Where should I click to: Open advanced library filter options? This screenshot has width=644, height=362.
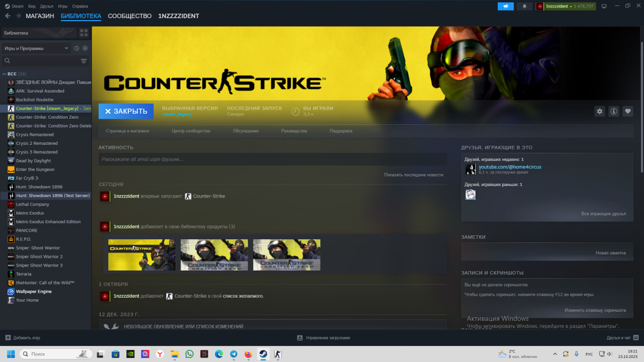tap(84, 61)
